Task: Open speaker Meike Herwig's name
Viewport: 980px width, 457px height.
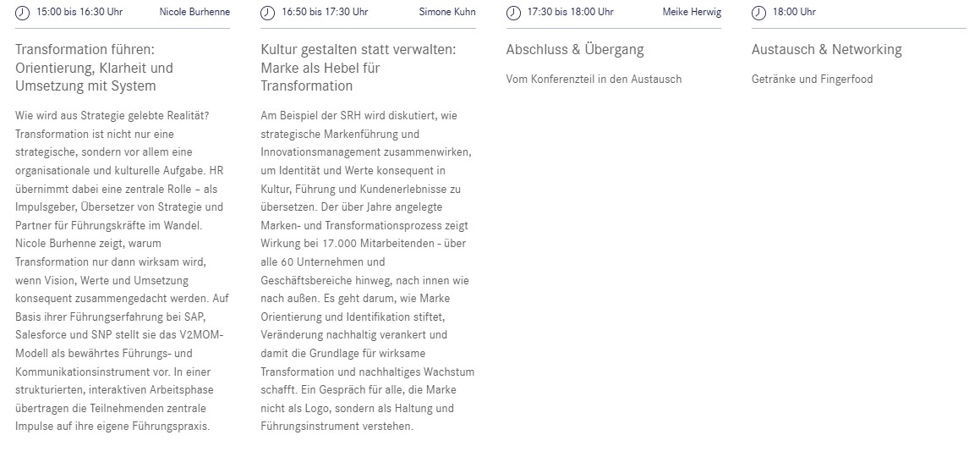Action: tap(693, 12)
